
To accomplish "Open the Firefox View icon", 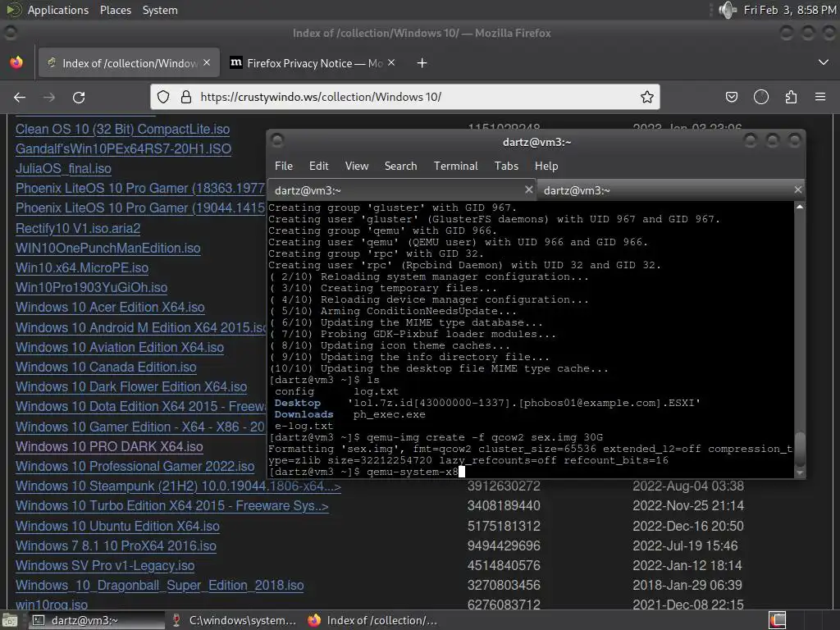I will [x=16, y=62].
